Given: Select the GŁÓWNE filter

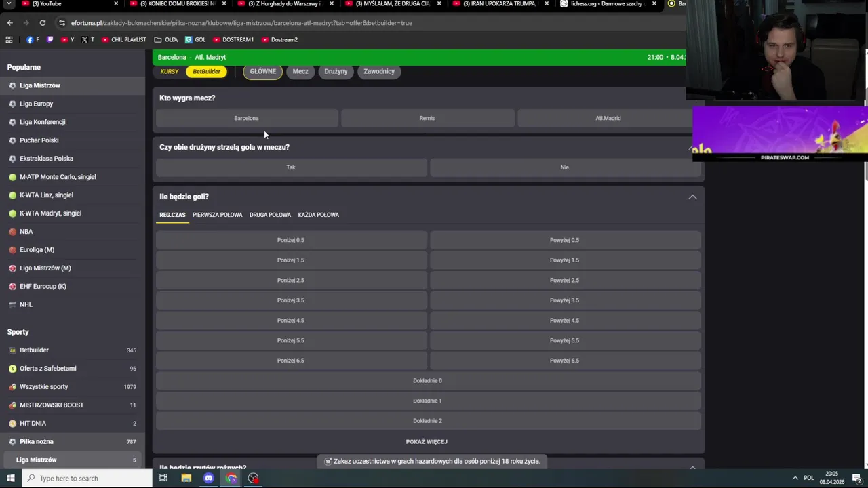Looking at the screenshot, I should click(x=262, y=71).
